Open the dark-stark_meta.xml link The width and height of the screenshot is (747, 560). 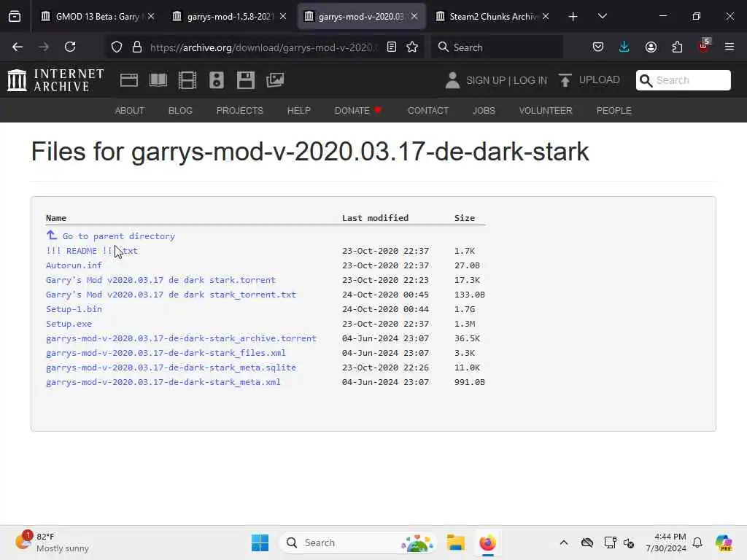point(163,382)
